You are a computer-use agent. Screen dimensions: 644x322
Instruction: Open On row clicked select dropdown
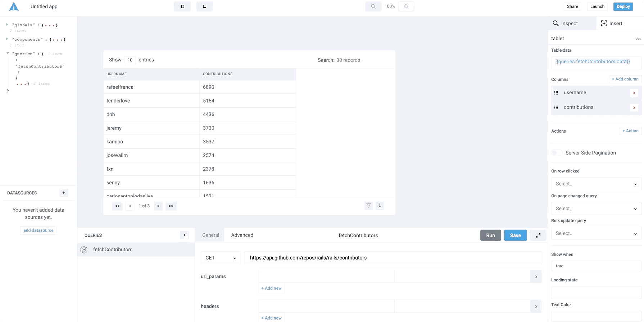[x=596, y=184]
